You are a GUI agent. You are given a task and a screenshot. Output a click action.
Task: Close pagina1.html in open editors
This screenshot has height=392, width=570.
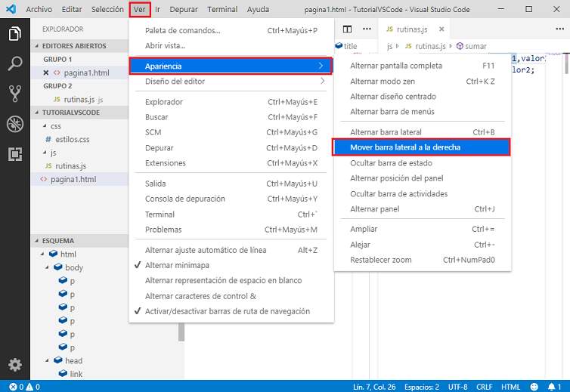click(x=46, y=73)
